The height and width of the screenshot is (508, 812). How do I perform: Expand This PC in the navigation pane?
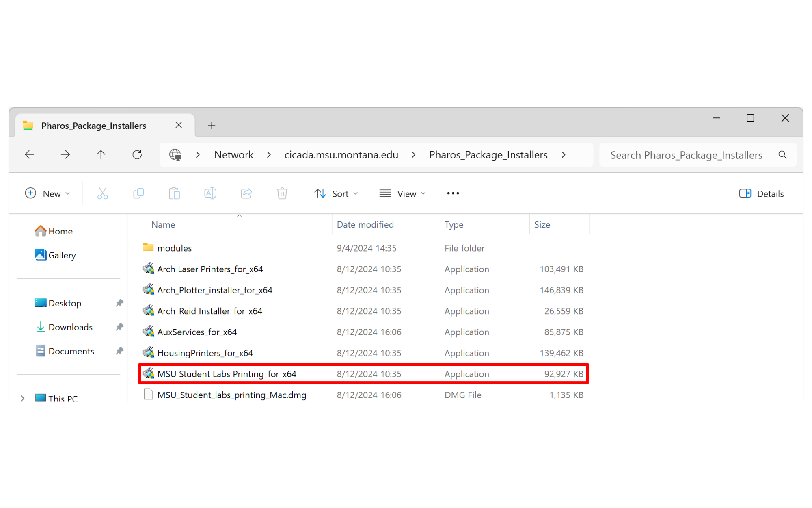pyautogui.click(x=23, y=398)
